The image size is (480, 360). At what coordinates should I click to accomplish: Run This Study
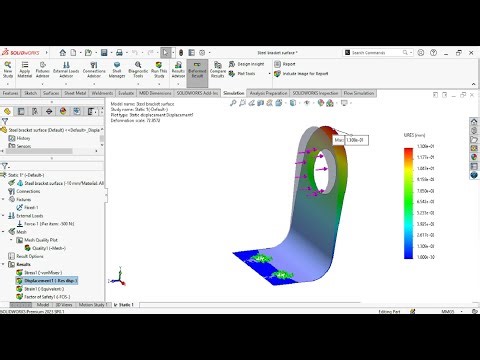click(x=159, y=70)
